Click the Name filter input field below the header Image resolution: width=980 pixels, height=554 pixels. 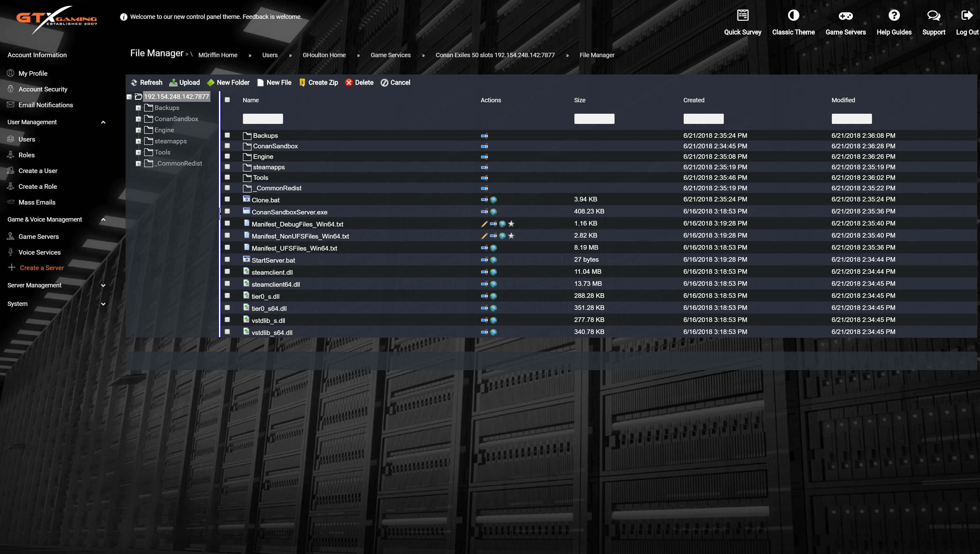[263, 118]
